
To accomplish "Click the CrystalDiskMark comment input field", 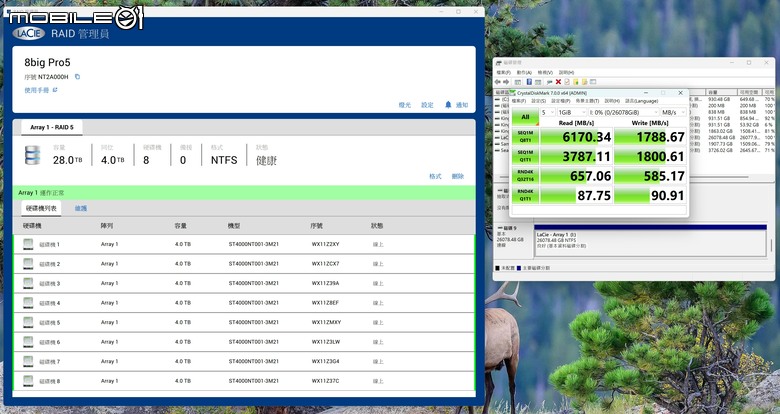I will (599, 210).
